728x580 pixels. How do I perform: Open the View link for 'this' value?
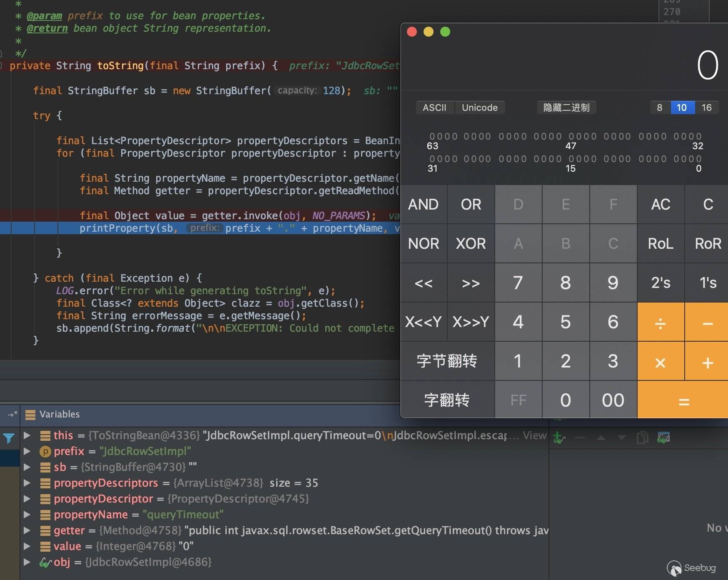point(534,435)
